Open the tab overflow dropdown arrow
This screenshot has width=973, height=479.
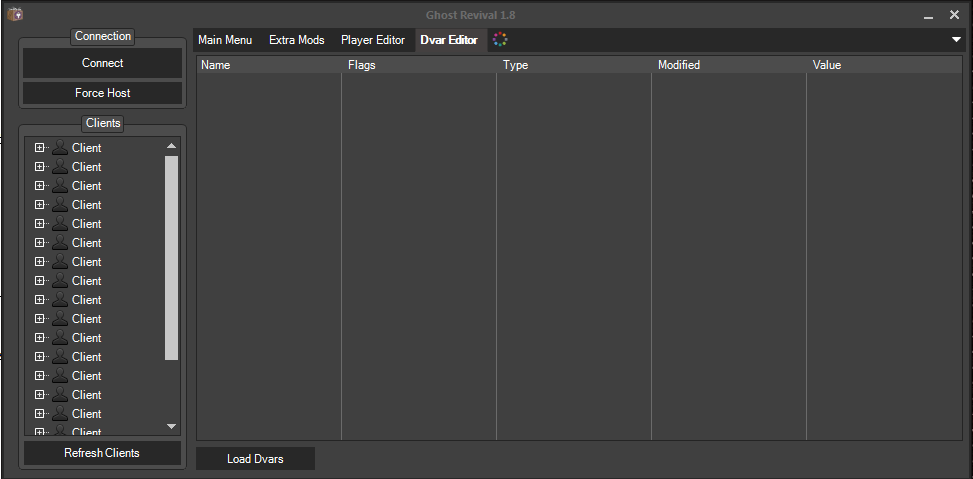(x=957, y=40)
